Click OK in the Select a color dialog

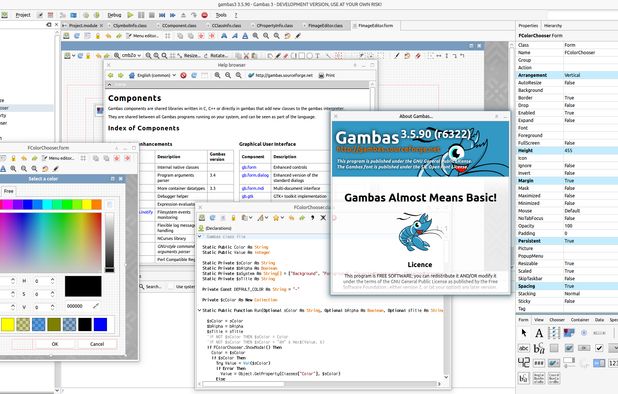pyautogui.click(x=55, y=344)
